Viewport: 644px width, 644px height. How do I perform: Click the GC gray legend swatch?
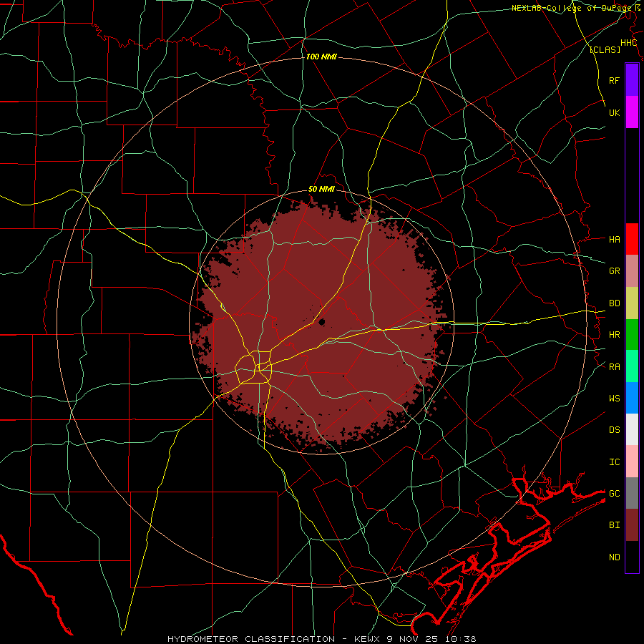pyautogui.click(x=632, y=493)
